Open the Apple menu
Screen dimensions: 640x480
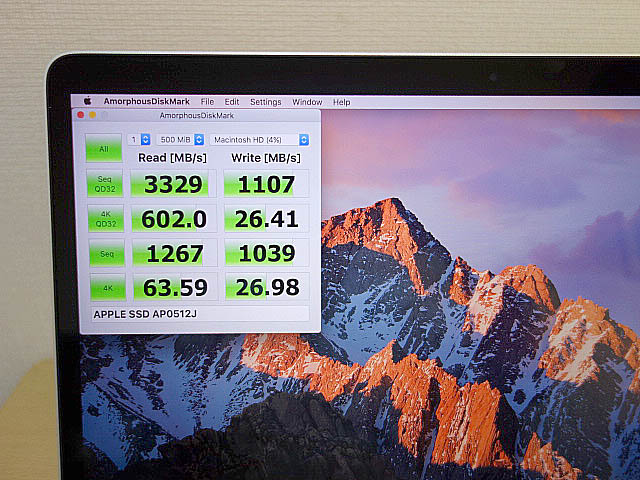point(87,101)
